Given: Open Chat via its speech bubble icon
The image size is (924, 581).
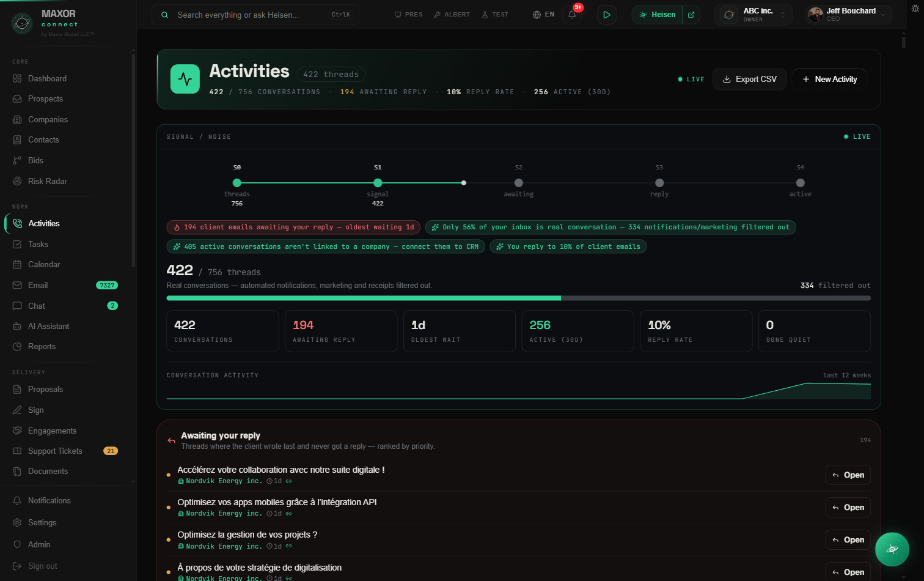Looking at the screenshot, I should coord(17,306).
